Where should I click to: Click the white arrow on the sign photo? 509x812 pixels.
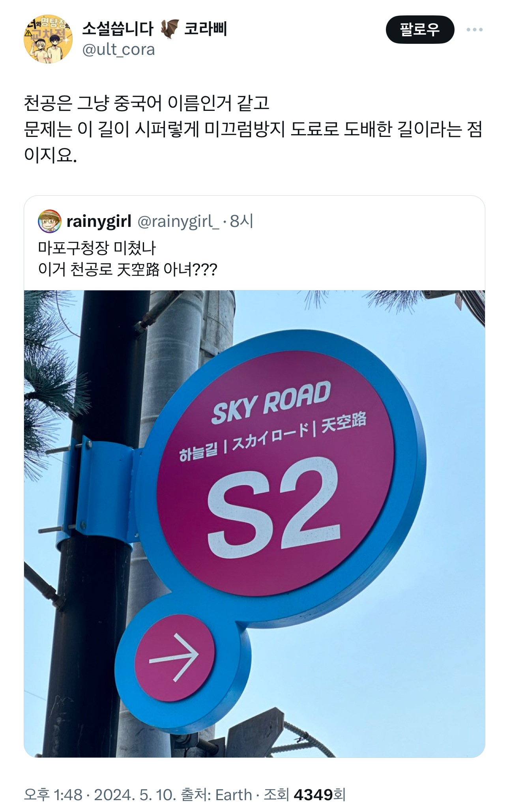pos(174,657)
